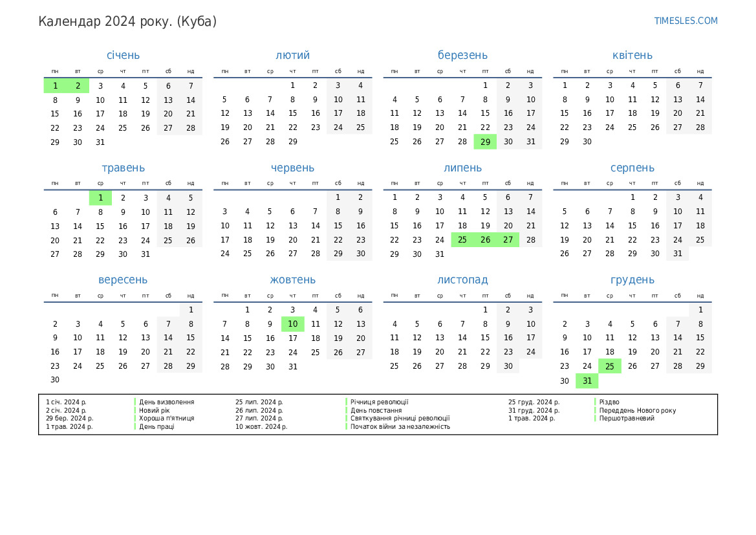756x535 pixels.
Task: Select the 'вересень' month heading
Action: tap(123, 280)
